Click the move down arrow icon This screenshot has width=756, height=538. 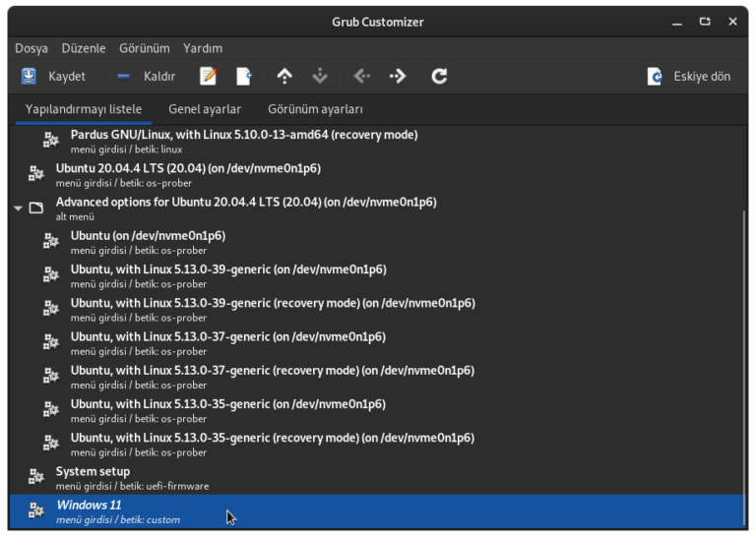click(x=319, y=76)
